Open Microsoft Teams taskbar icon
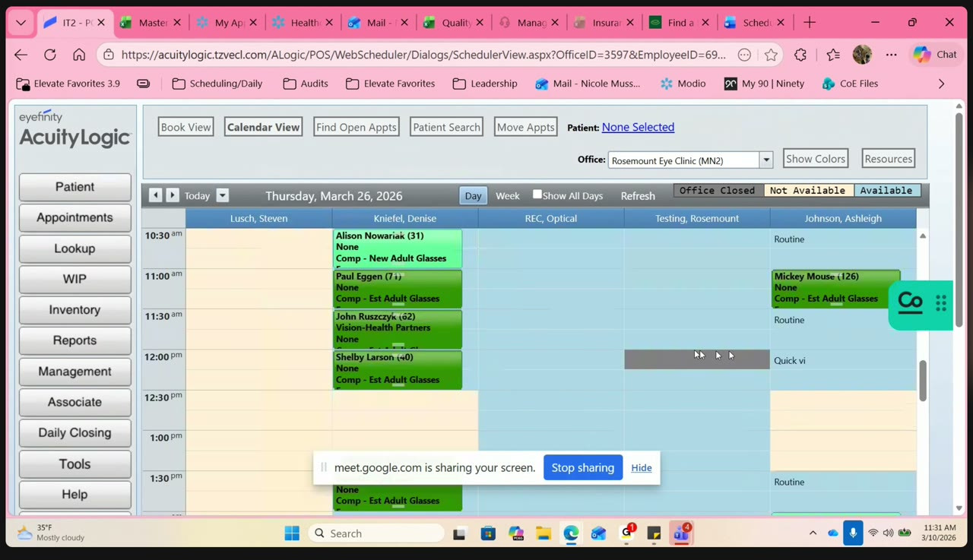The height and width of the screenshot is (560, 973). (x=680, y=533)
